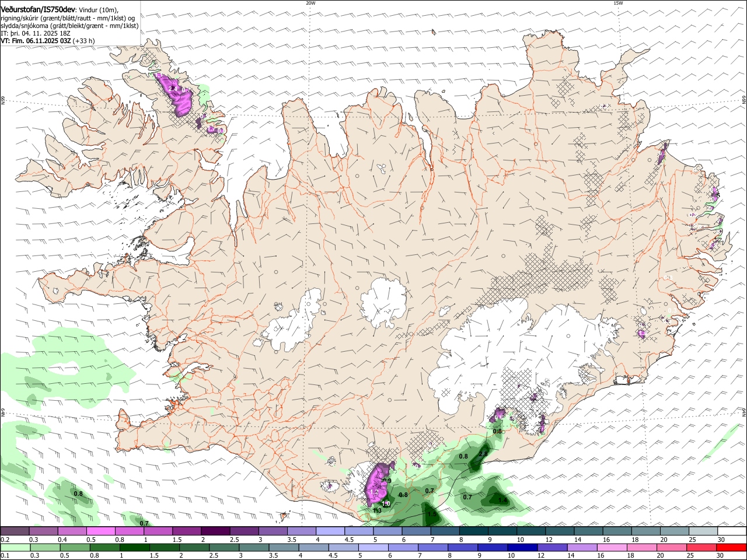Image resolution: width=747 pixels, height=560 pixels.
Task: Click the '15W' longitude label
Action: click(618, 3)
